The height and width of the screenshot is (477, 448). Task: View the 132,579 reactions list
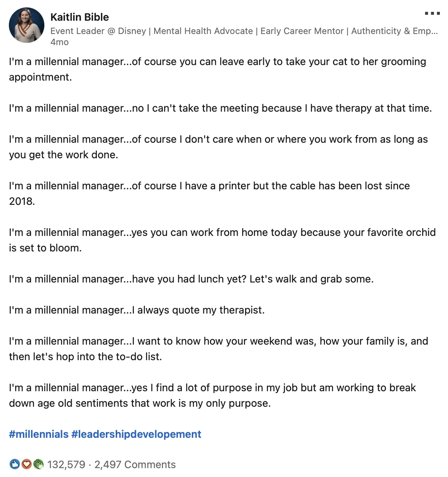(x=66, y=464)
